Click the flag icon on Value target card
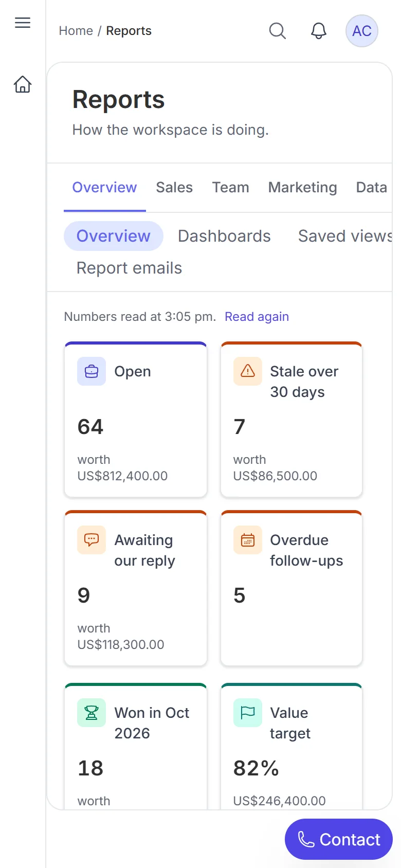This screenshot has height=868, width=401. pyautogui.click(x=248, y=713)
